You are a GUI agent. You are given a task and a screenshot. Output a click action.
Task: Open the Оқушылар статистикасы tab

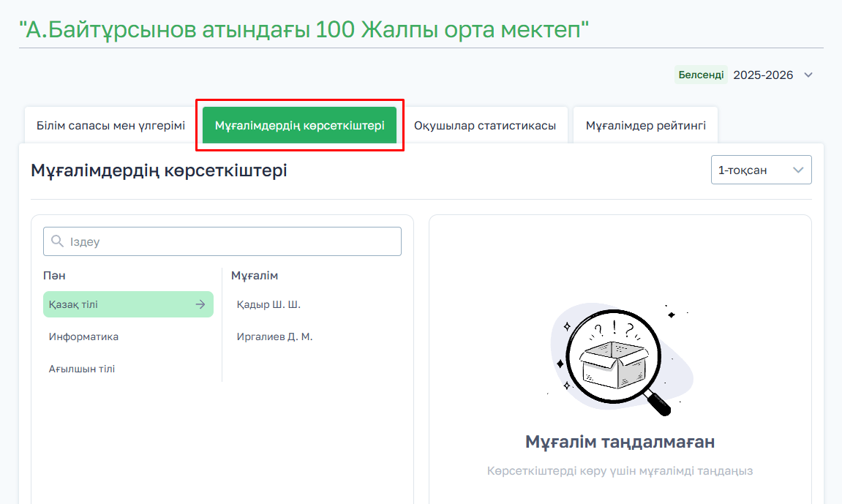point(484,125)
